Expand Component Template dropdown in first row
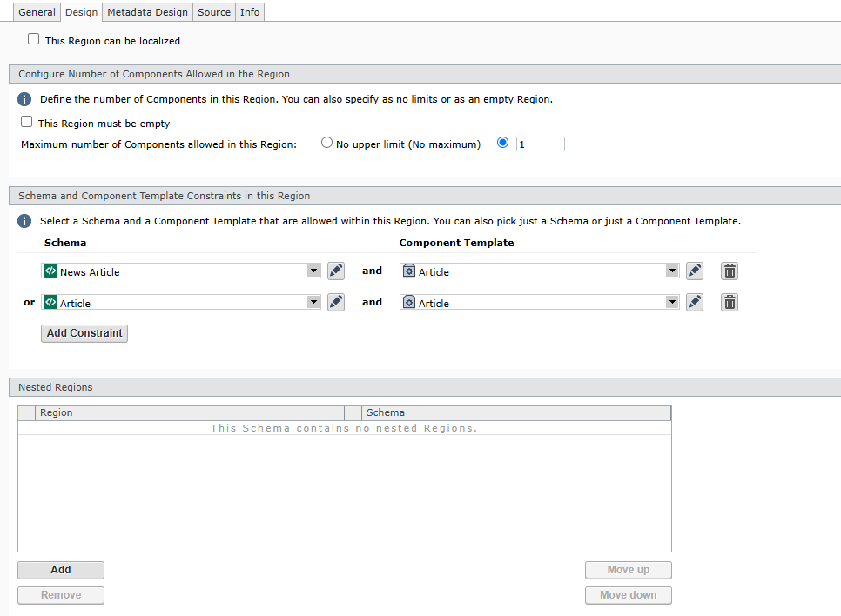Viewport: 841px width, 616px height. click(x=671, y=271)
